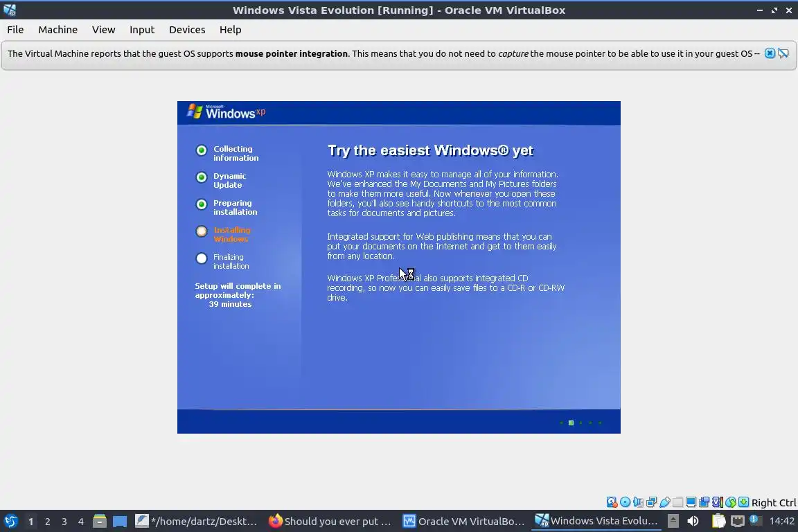Click the USB devices indicator icon
Image resolution: width=798 pixels, height=532 pixels.
tap(665, 502)
